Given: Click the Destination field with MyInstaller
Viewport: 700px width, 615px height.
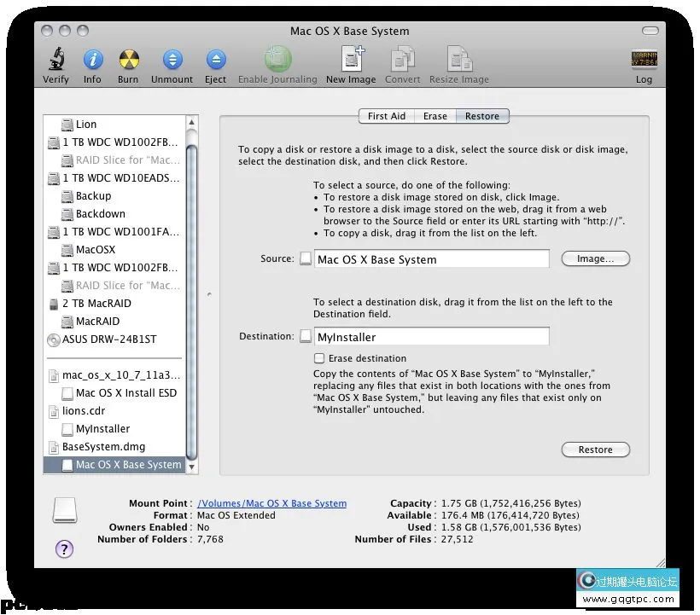Looking at the screenshot, I should click(x=431, y=337).
